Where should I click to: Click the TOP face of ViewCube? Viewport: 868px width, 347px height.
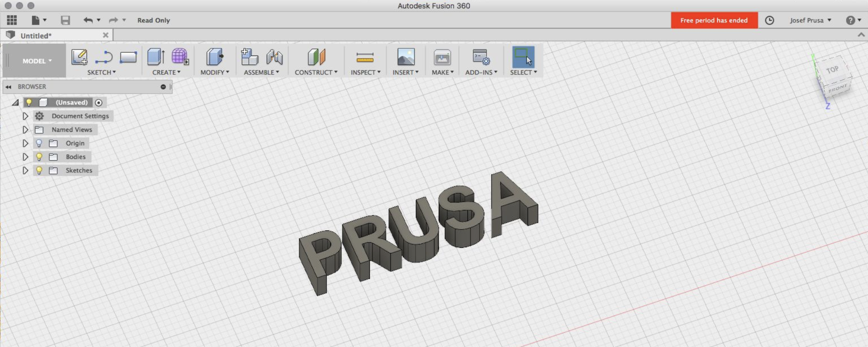pos(832,70)
